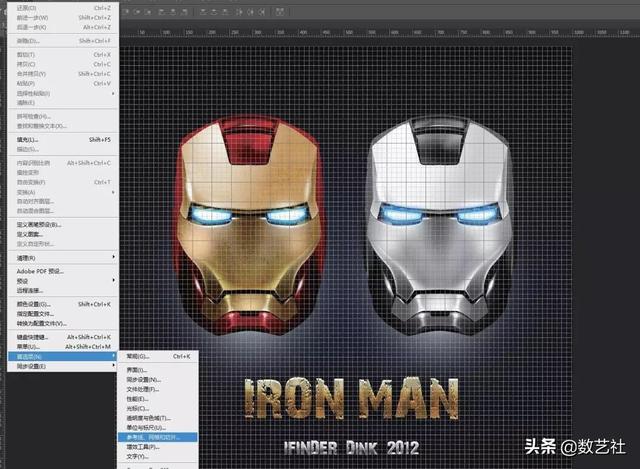Choose 后退一步 (Alt+Ctrl+Z)
This screenshot has width=640, height=469.
pyautogui.click(x=63, y=27)
